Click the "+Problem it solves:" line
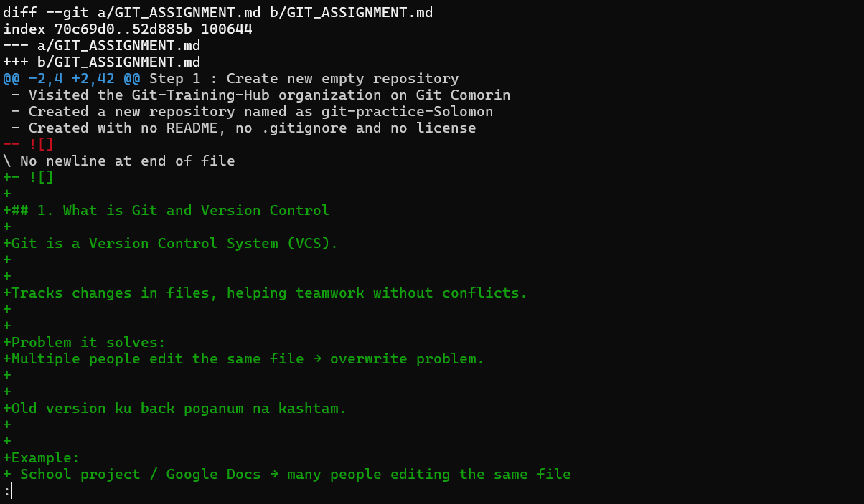This screenshot has width=864, height=504. [84, 342]
